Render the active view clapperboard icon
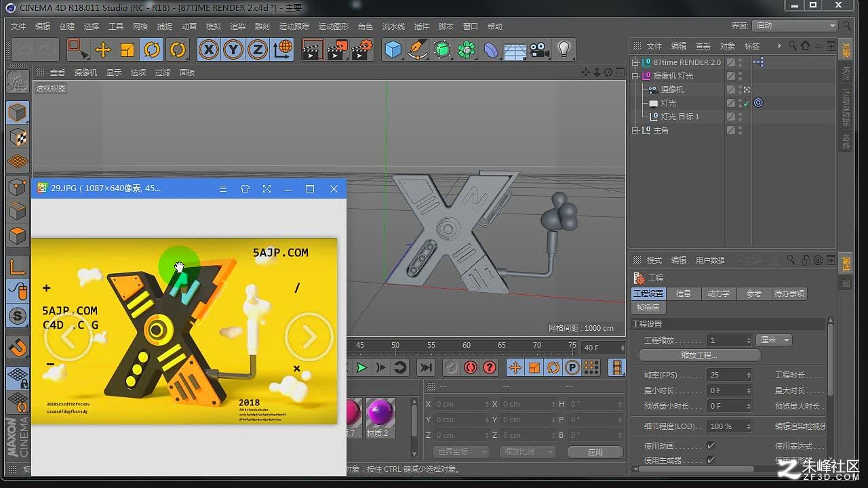This screenshot has height=488, width=868. (312, 49)
